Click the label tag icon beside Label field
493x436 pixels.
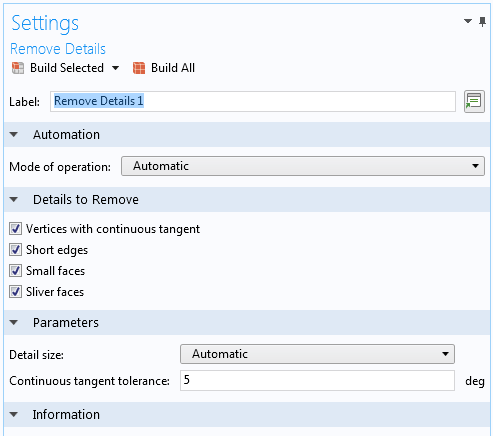(x=474, y=101)
